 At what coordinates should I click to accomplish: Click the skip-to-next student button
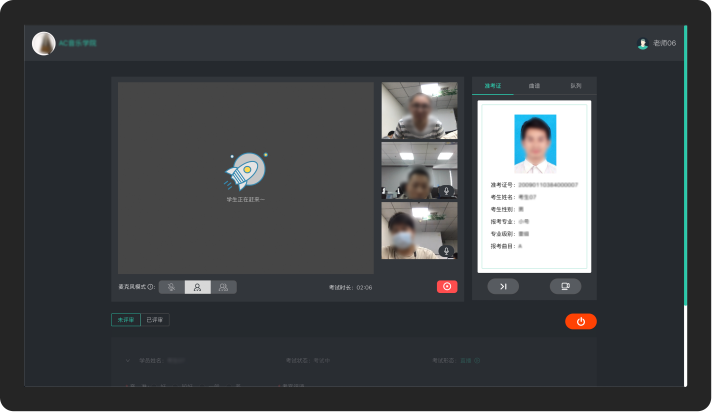[503, 286]
